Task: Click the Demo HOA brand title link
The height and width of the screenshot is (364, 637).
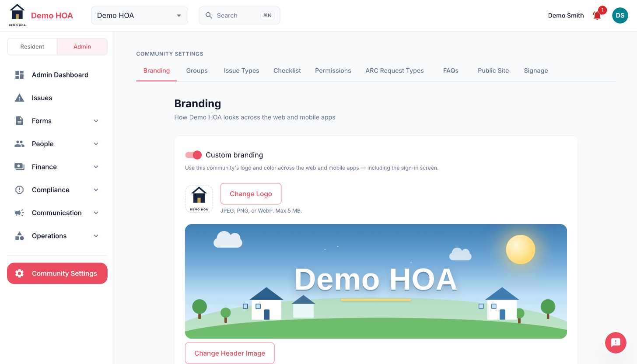Action: pyautogui.click(x=52, y=16)
